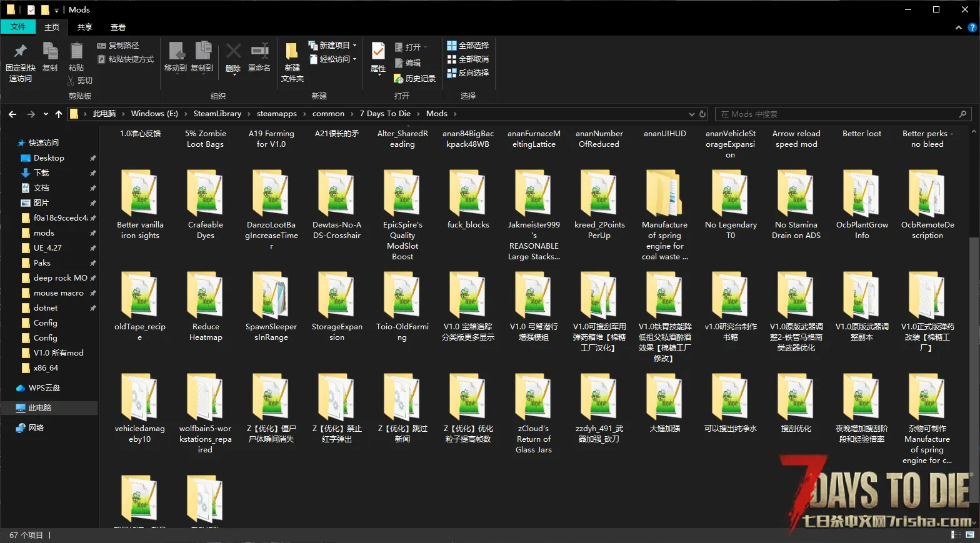This screenshot has height=543, width=980.
Task: Click 7 Days To Die in breadcrumb
Action: coord(385,114)
